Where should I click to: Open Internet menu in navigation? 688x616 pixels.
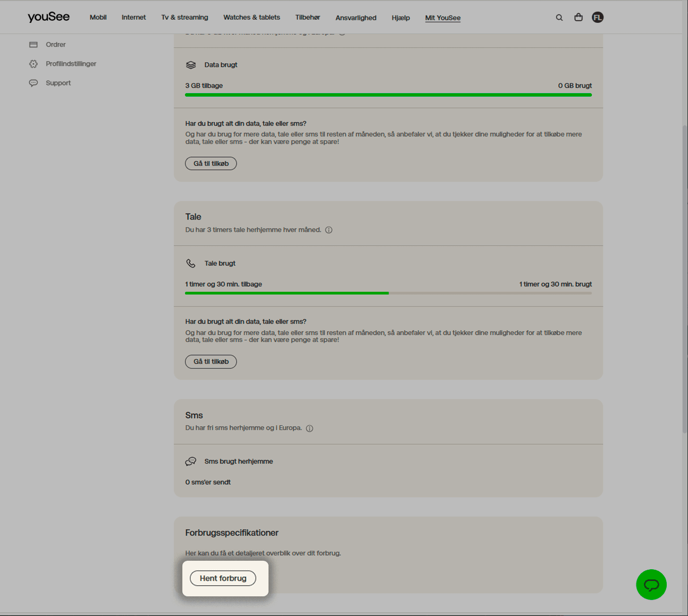(133, 18)
